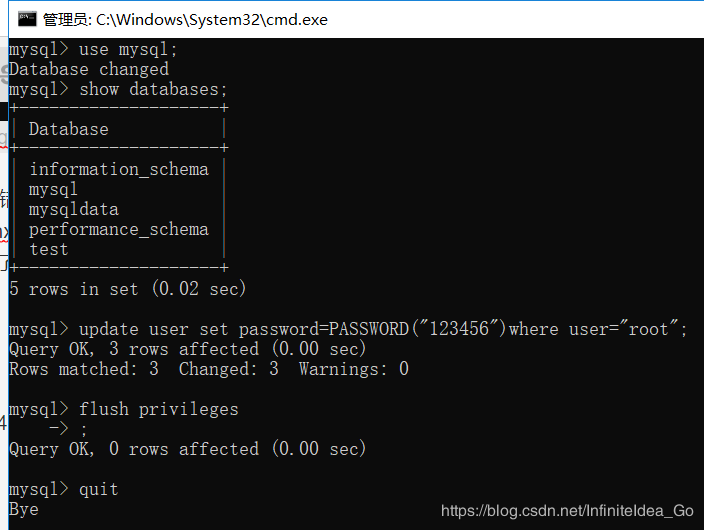Open the blog.csdn.net watermark link
This screenshot has width=704, height=530.
pos(567,511)
